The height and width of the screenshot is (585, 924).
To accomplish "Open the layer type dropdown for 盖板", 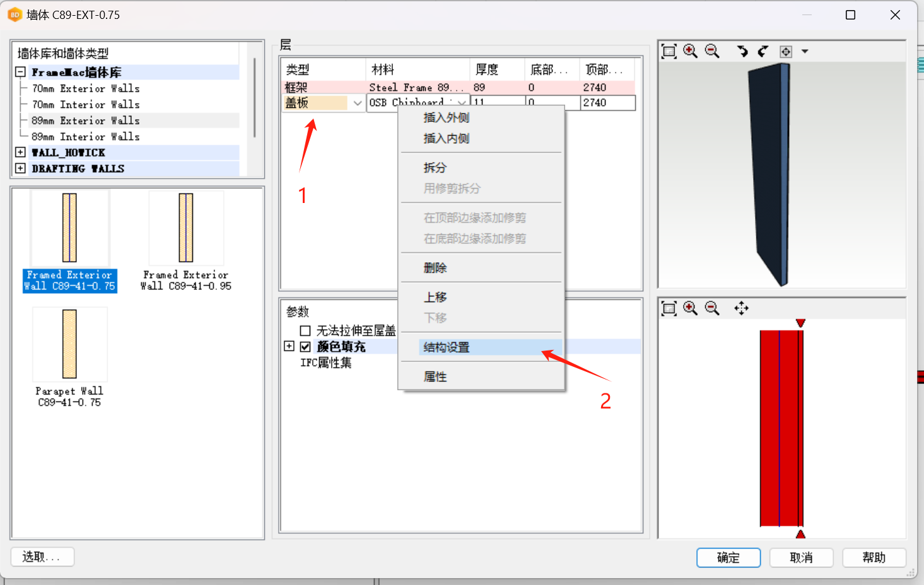I will [358, 103].
